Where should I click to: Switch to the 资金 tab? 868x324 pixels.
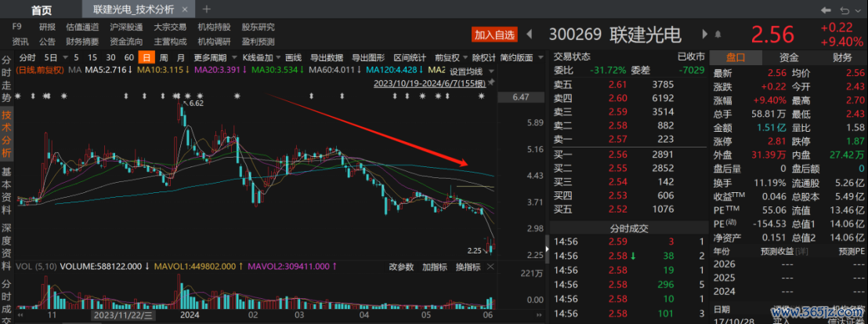(x=789, y=57)
